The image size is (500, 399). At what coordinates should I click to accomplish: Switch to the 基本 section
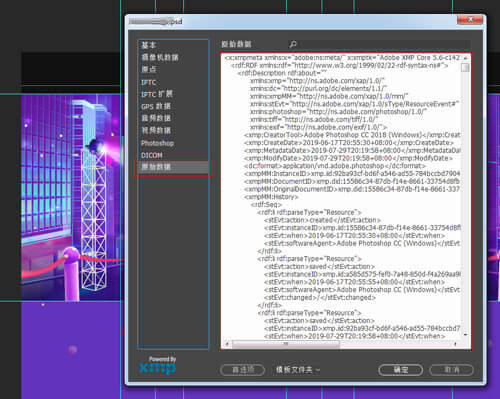point(148,45)
